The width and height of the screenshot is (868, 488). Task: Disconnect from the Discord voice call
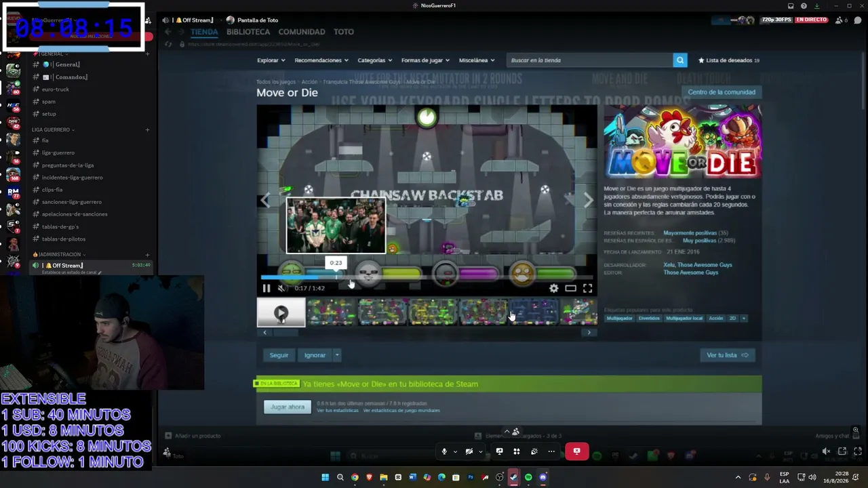coord(576,451)
